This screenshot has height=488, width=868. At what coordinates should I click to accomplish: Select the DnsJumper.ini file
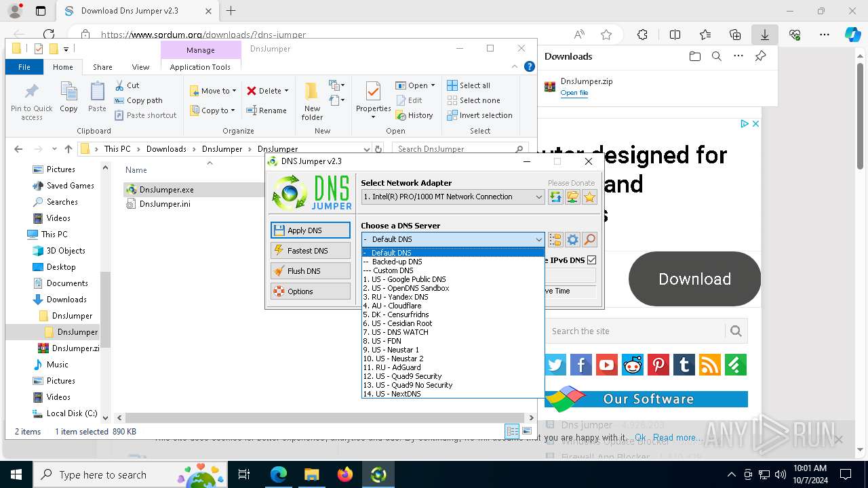tap(165, 204)
